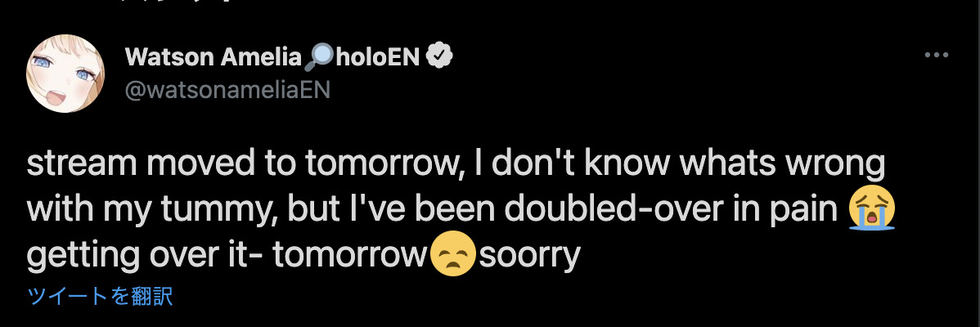Click the loudly crying face emoji
The height and width of the screenshot is (327, 980).
pyautogui.click(x=872, y=211)
